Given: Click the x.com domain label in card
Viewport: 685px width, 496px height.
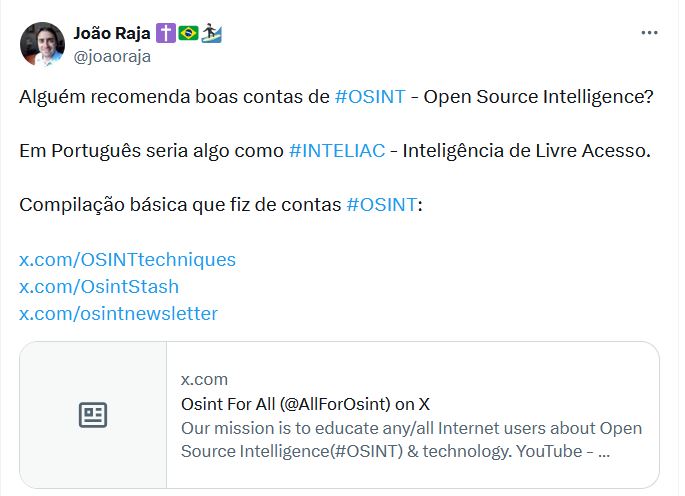Looking at the screenshot, I should (204, 379).
